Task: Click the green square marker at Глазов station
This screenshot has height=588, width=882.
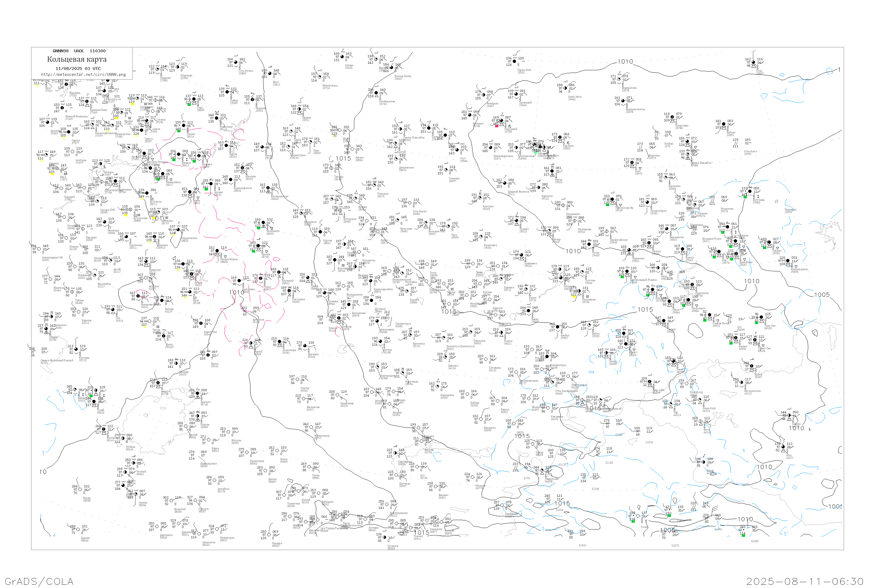Action: [x=179, y=131]
